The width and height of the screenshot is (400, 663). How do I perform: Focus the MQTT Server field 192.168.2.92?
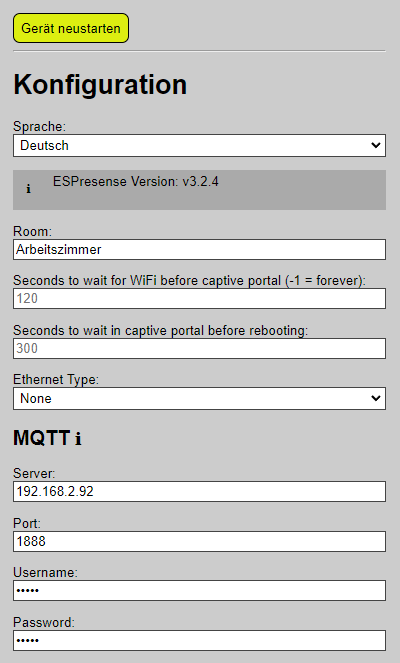tap(199, 491)
